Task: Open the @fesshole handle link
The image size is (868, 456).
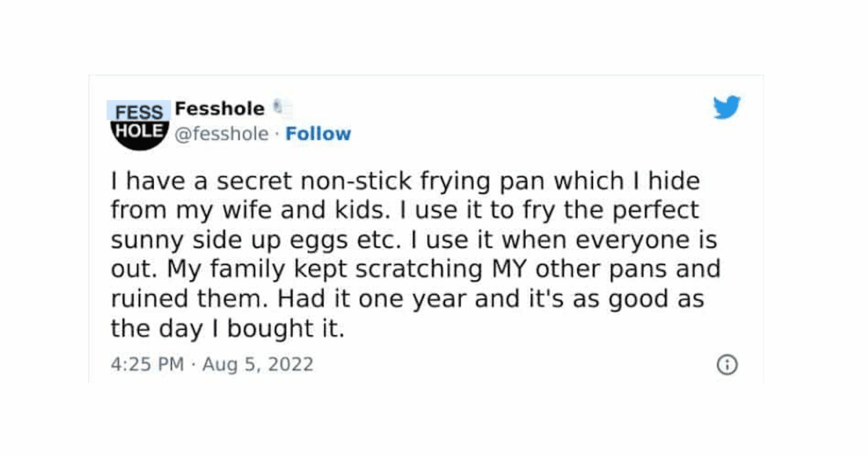Action: (x=221, y=133)
